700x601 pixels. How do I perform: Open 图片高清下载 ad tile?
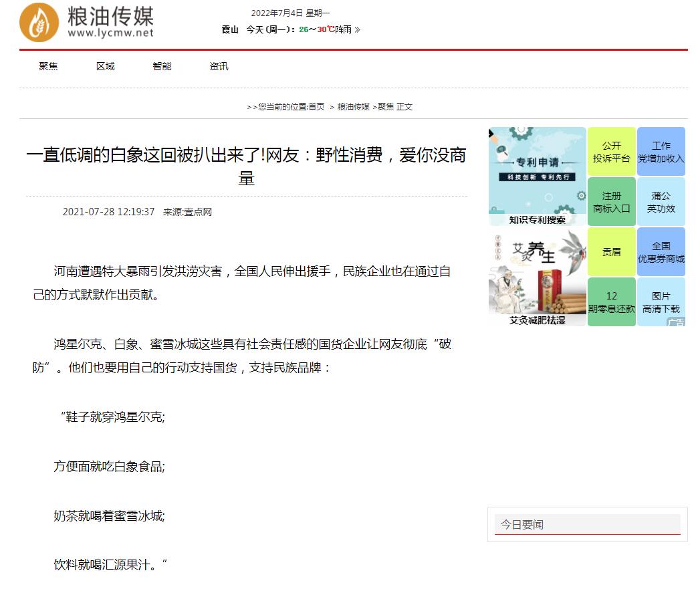pos(661,302)
